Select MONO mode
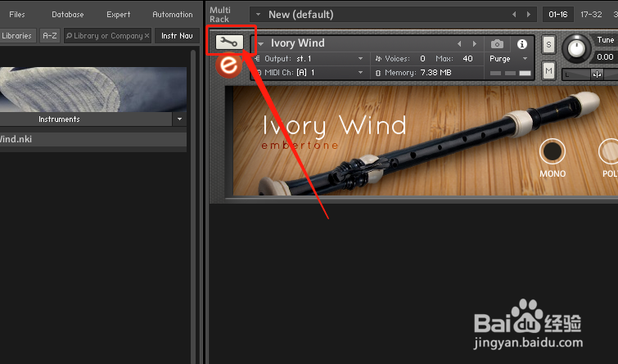Viewport: 618px width, 364px height. click(553, 151)
